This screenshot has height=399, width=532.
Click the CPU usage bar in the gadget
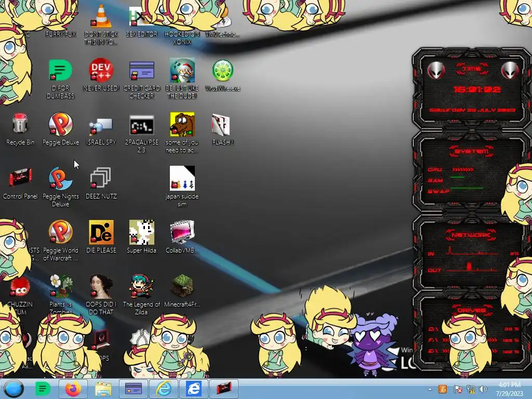coord(463,169)
